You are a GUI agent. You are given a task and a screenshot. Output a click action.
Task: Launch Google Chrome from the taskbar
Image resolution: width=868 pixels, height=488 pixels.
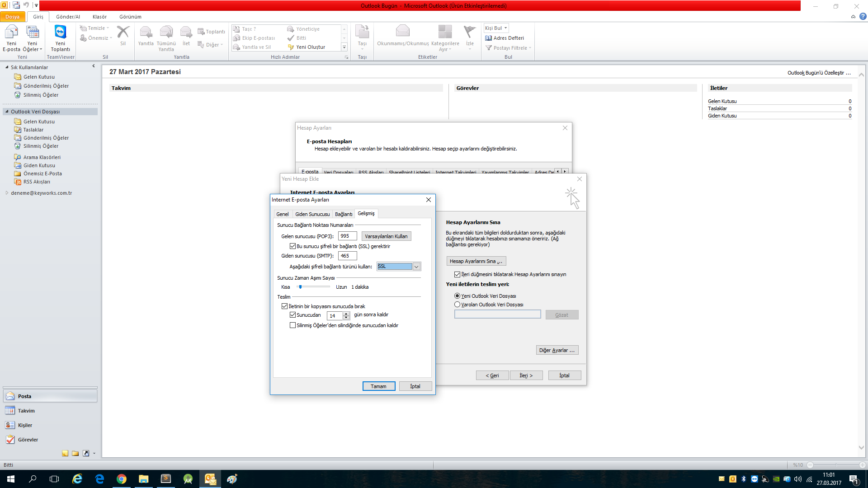[x=122, y=479]
